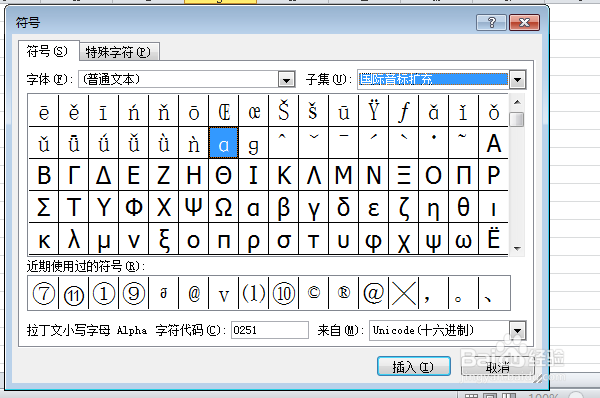This screenshot has width=600, height=398.
Task: Select the Greek lowercase π symbol
Action: click(223, 239)
